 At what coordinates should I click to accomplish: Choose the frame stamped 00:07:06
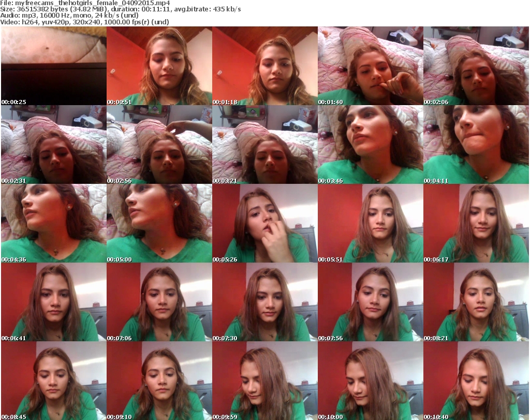point(159,302)
